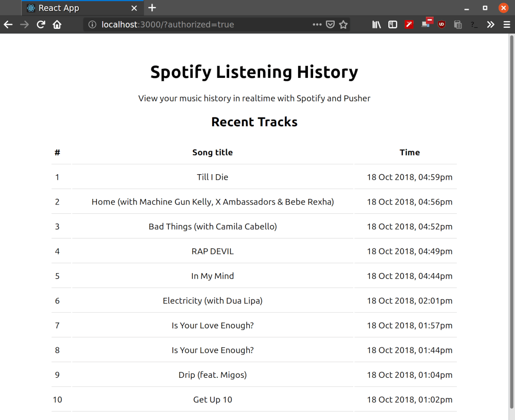The width and height of the screenshot is (515, 420).
Task: Select Is Your Love Enough? in row 8
Action: 213,350
